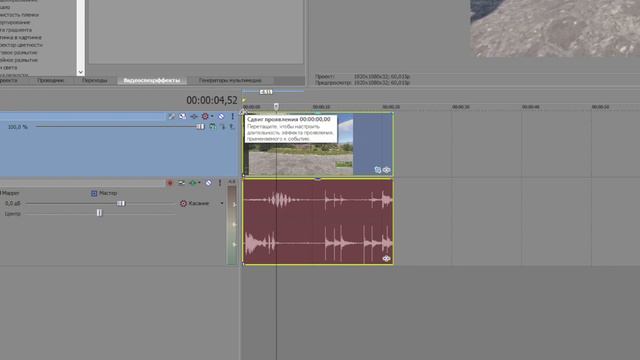Switch to the Проводник tab
Viewport: 640px width, 360px height.
[x=51, y=80]
